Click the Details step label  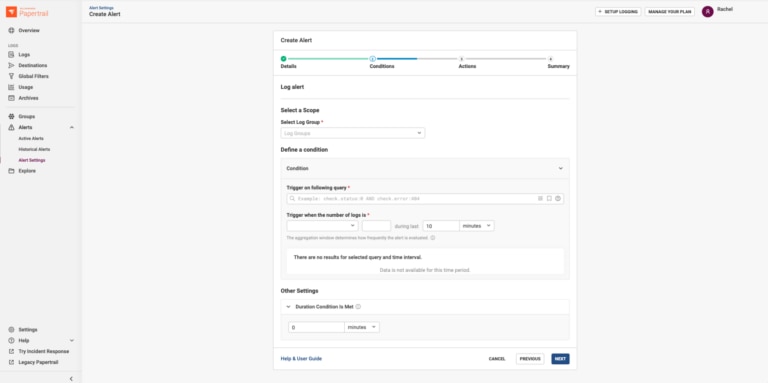pos(288,67)
